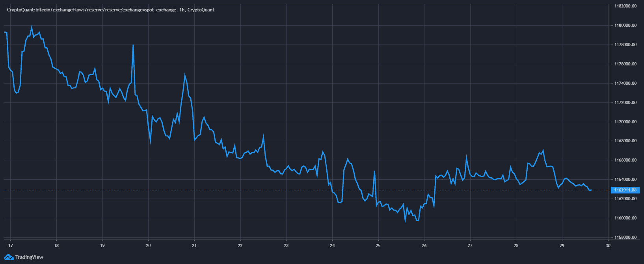
Task: Click the 1158000.00 price axis label
Action: (x=625, y=238)
